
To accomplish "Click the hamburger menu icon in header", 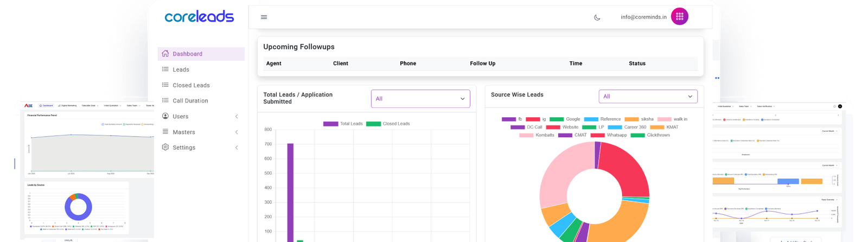I will tap(264, 17).
